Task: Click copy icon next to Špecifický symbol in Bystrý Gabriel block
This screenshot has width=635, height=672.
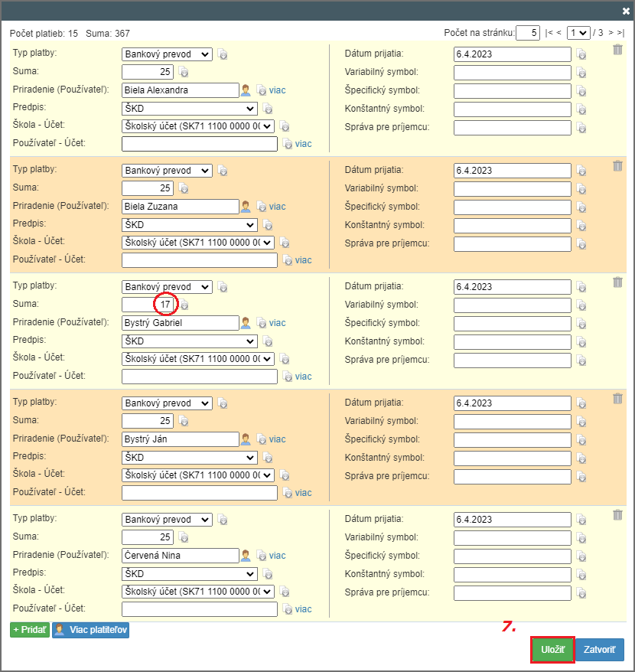Action: click(x=581, y=324)
